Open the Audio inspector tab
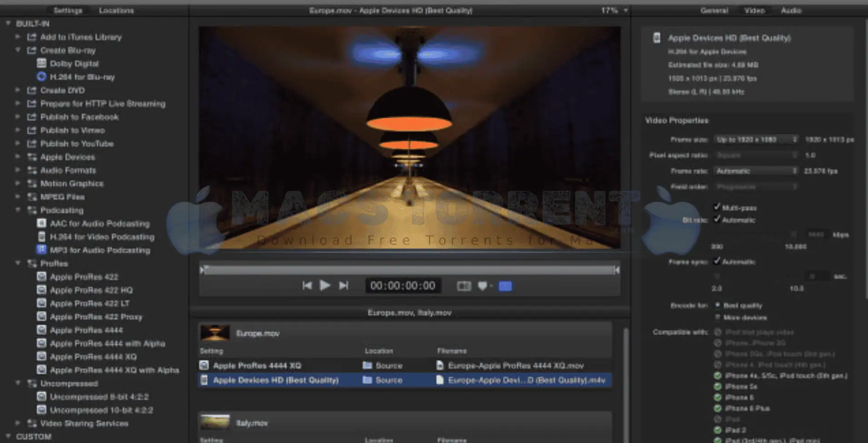Screen dimensions: 868x443 click(791, 10)
